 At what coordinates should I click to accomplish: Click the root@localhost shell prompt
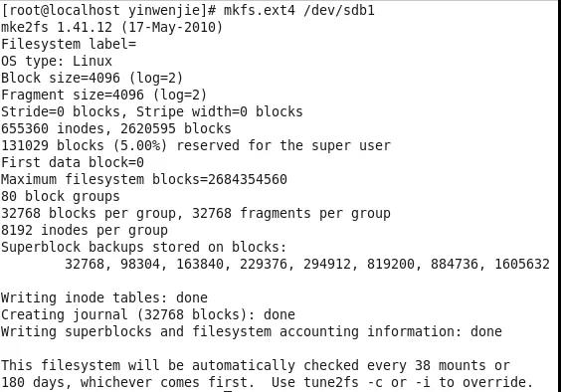point(108,10)
